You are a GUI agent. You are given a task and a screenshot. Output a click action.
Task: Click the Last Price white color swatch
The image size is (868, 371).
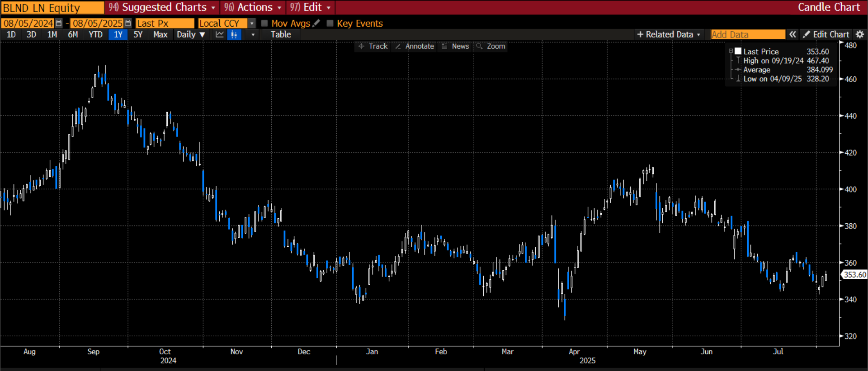point(738,52)
